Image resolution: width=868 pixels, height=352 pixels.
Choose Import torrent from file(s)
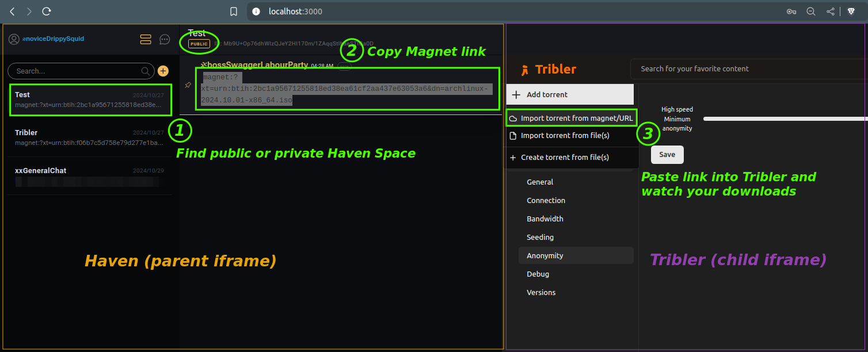pos(565,136)
